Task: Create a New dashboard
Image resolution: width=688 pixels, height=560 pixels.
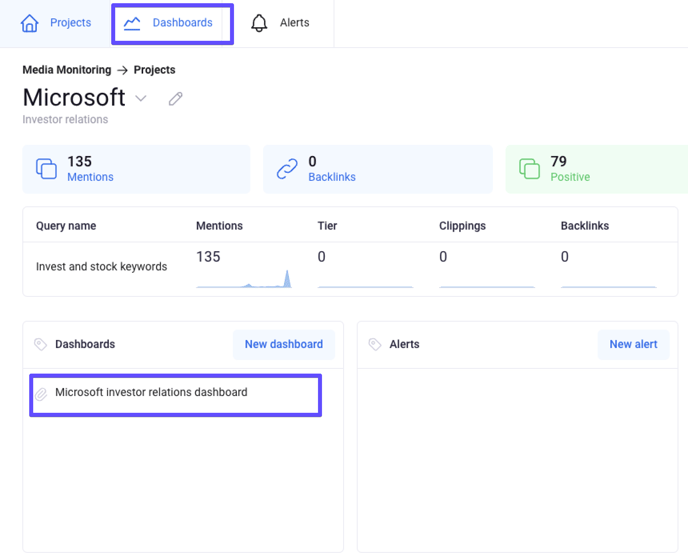Action: coord(284,345)
